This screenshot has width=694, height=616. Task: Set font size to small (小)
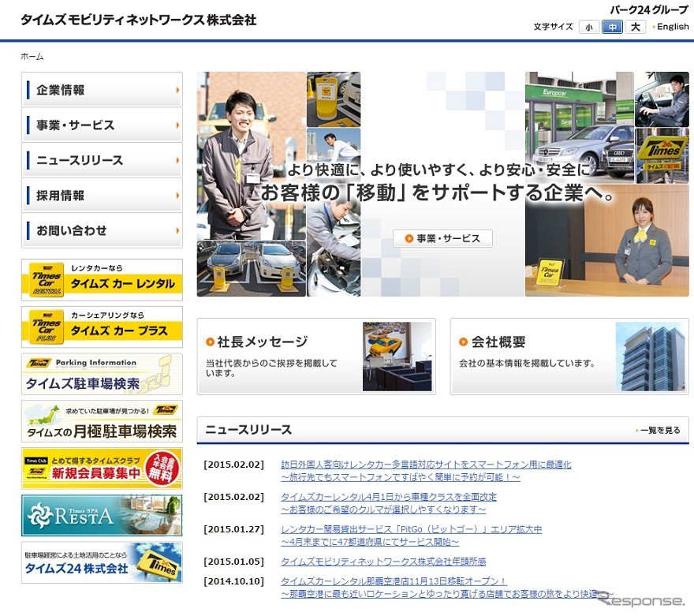pyautogui.click(x=588, y=27)
